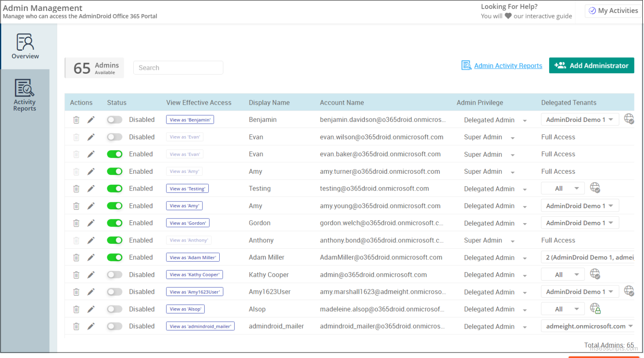Open the Overview sidebar panel

[x=25, y=46]
